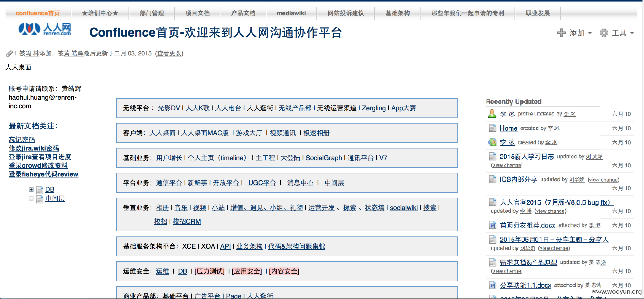Switch to the 项目文档 tab
This screenshot has height=299, width=644.
point(198,13)
